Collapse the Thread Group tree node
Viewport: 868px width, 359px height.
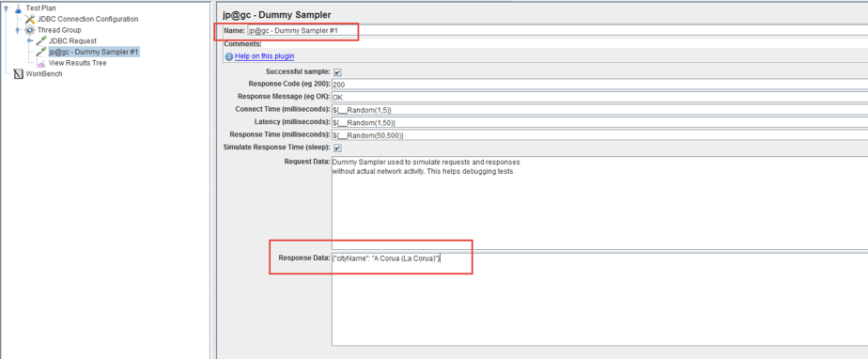[18, 30]
